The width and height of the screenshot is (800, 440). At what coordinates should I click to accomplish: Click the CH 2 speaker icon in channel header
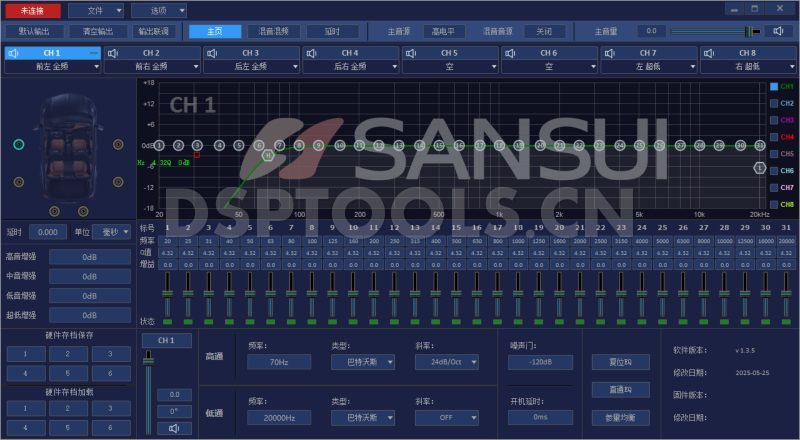113,53
